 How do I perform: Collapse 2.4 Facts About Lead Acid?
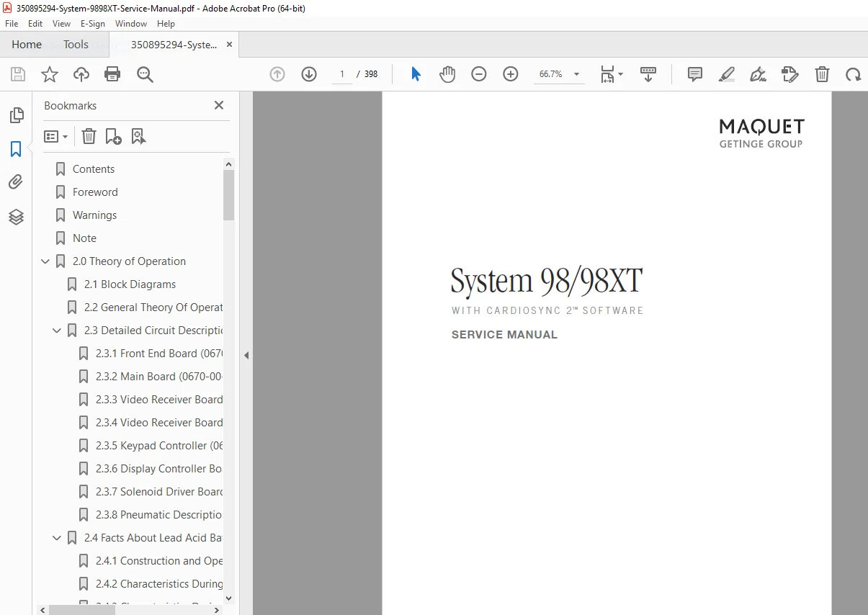tap(57, 538)
